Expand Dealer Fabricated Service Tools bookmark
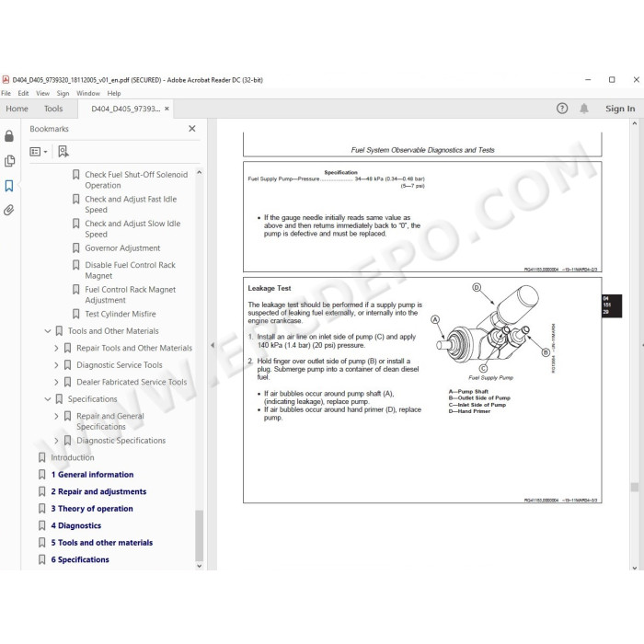644x644 pixels. tap(56, 382)
